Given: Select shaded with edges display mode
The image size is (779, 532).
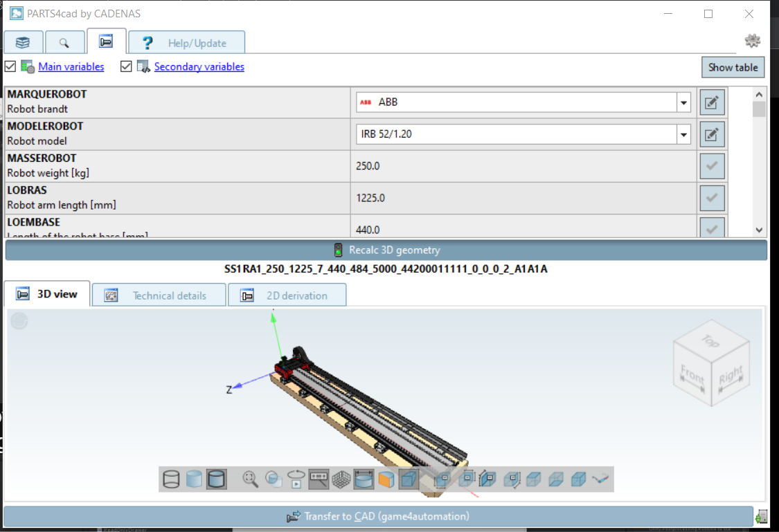Looking at the screenshot, I should pyautogui.click(x=217, y=479).
